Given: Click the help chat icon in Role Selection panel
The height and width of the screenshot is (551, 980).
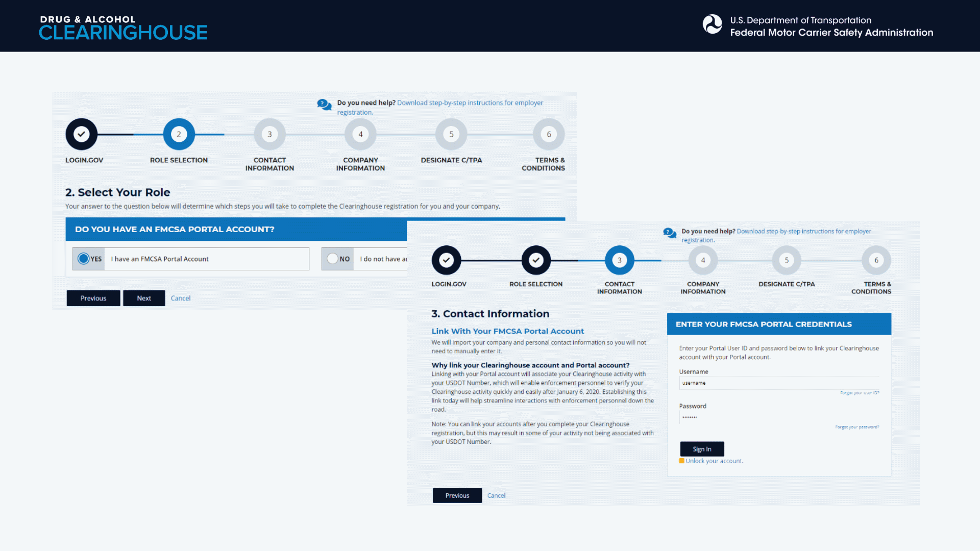Looking at the screenshot, I should [324, 105].
